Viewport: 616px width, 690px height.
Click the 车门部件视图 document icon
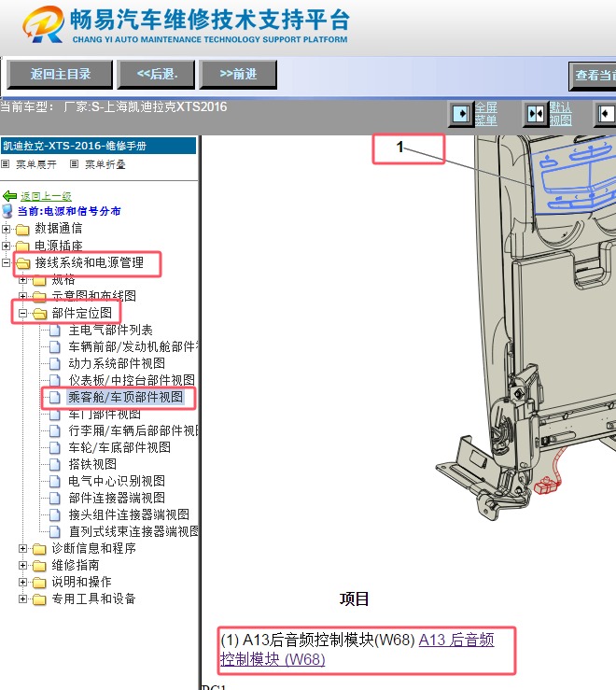(55, 414)
